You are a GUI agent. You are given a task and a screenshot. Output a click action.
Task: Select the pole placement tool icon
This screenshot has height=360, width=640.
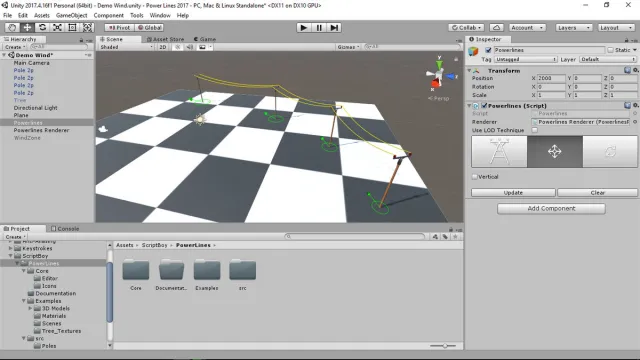[499, 151]
